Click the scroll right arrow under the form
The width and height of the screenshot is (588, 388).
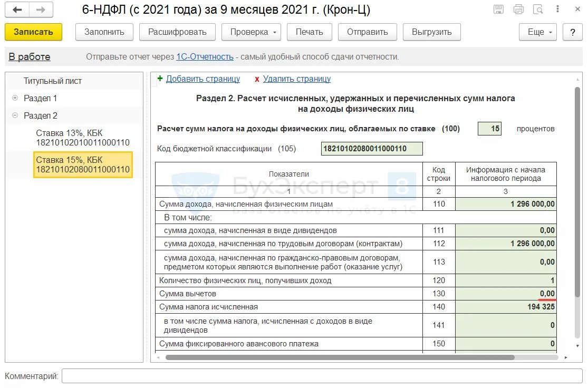(565, 357)
